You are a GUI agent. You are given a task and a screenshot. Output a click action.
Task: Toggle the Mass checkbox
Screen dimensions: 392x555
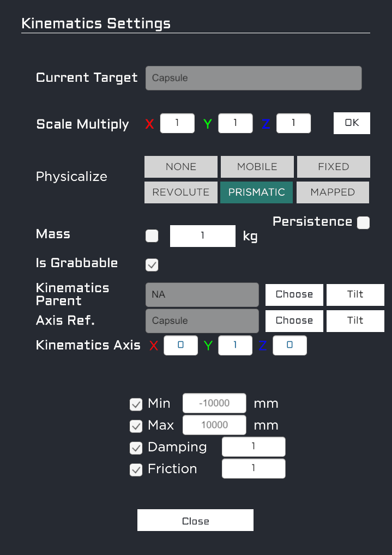pos(152,236)
